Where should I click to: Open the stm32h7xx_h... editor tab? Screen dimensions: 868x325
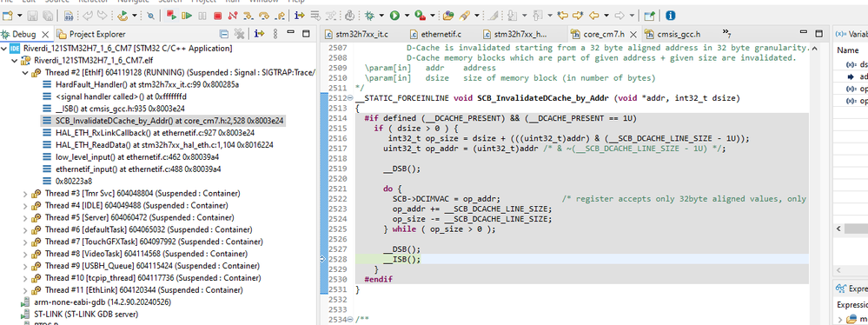click(x=515, y=35)
